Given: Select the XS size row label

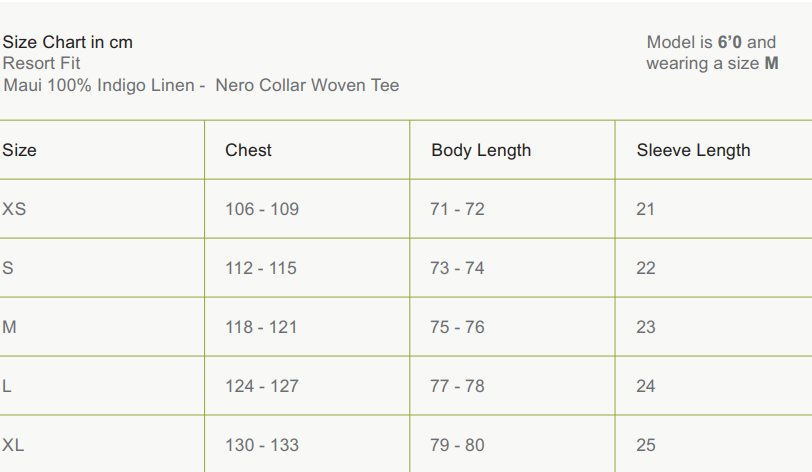Looking at the screenshot, I should pos(14,209).
